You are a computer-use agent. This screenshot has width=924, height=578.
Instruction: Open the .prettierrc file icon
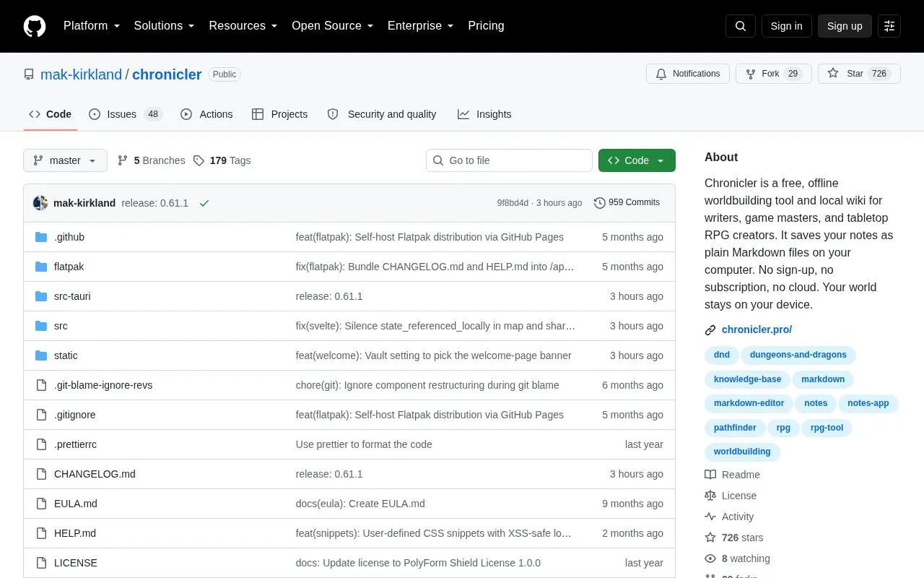[41, 444]
